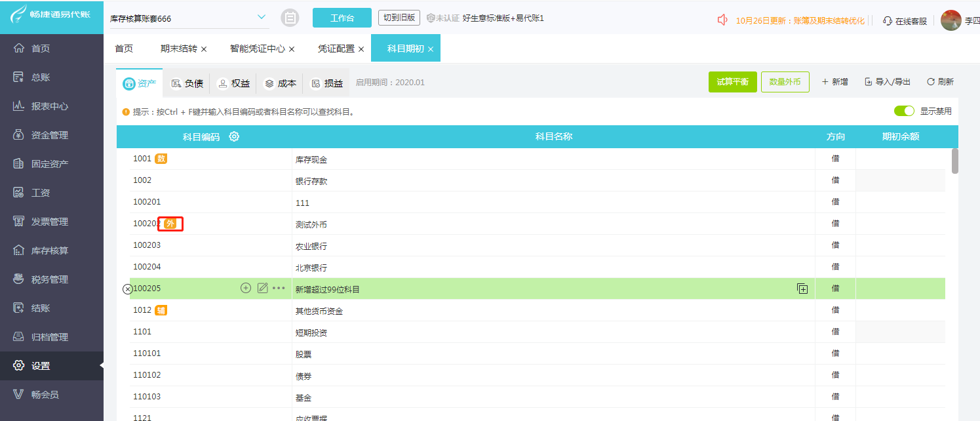Screen dimensions: 980x421
Task: Click the 切到旧版 button
Action: click(399, 18)
